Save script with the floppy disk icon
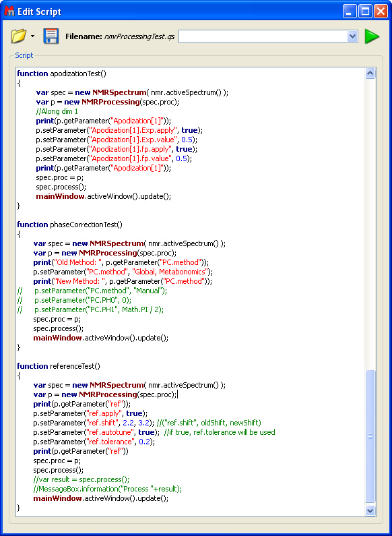 click(x=51, y=36)
